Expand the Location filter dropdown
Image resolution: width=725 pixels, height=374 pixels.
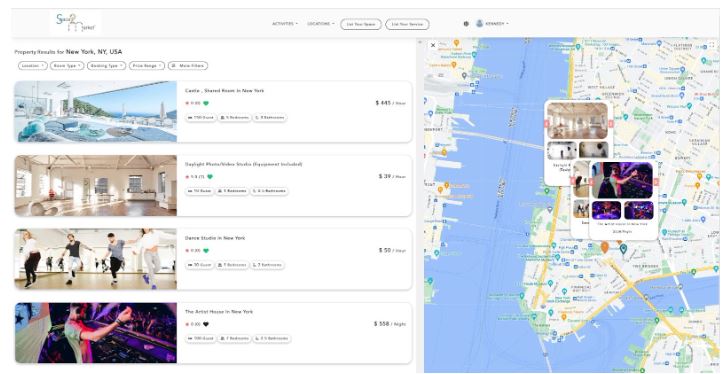pyautogui.click(x=33, y=66)
